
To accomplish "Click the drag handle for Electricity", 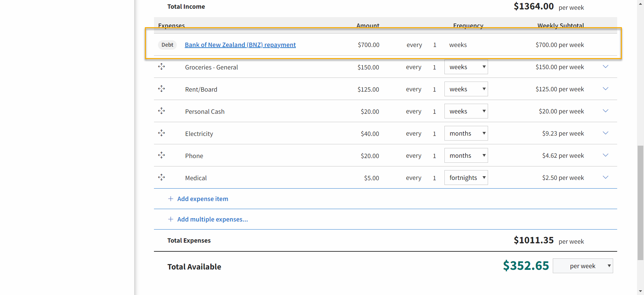I will (161, 133).
